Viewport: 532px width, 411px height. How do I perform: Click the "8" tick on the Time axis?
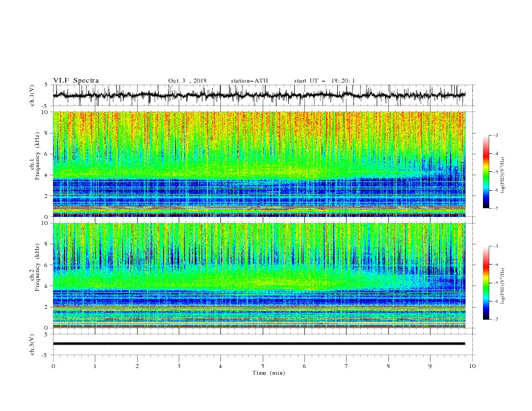pyautogui.click(x=388, y=366)
